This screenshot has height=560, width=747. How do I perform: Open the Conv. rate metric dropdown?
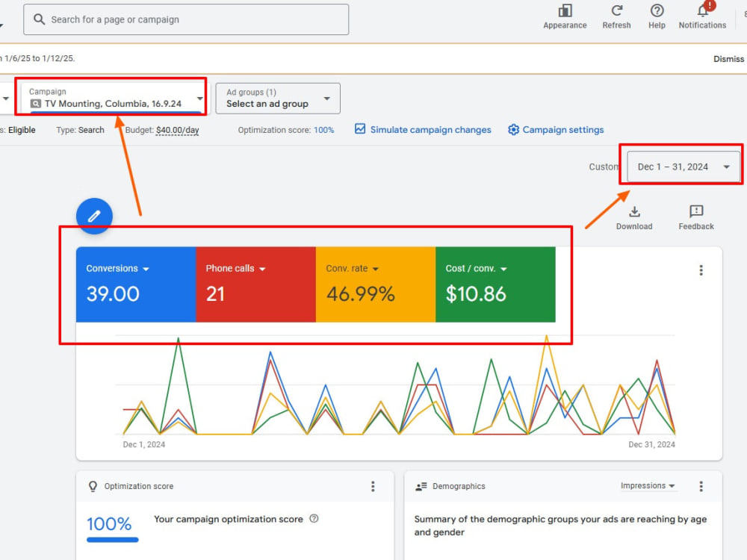tap(352, 269)
